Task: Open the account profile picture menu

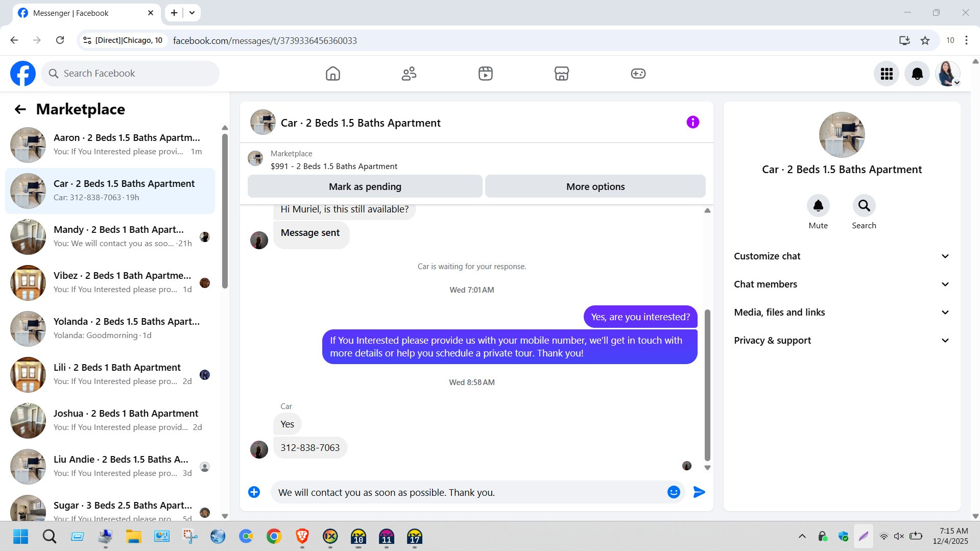Action: [948, 74]
